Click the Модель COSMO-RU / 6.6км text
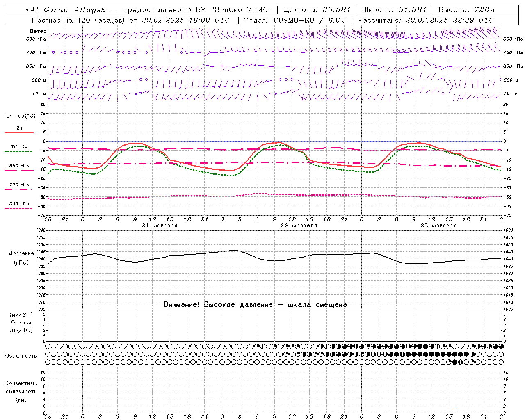 296,20
